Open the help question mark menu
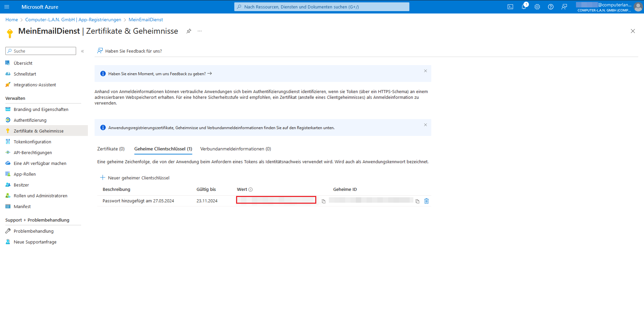Image resolution: width=644 pixels, height=316 pixels. pos(551,7)
